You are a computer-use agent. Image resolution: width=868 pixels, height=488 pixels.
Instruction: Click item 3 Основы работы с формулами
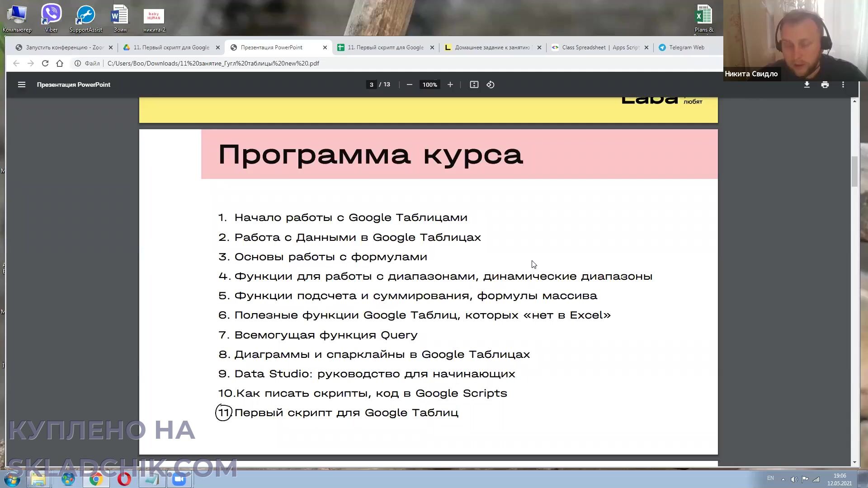click(323, 257)
